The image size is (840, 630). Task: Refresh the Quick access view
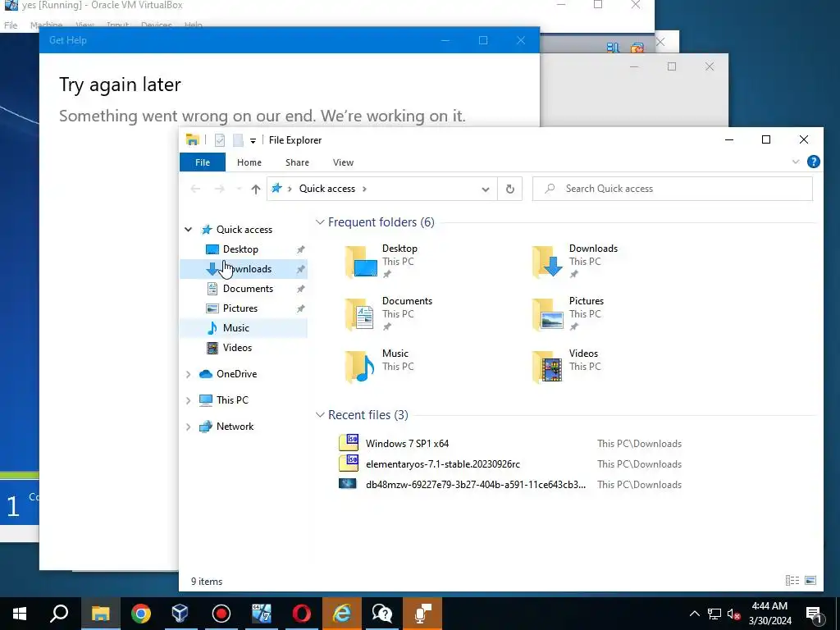tap(510, 189)
